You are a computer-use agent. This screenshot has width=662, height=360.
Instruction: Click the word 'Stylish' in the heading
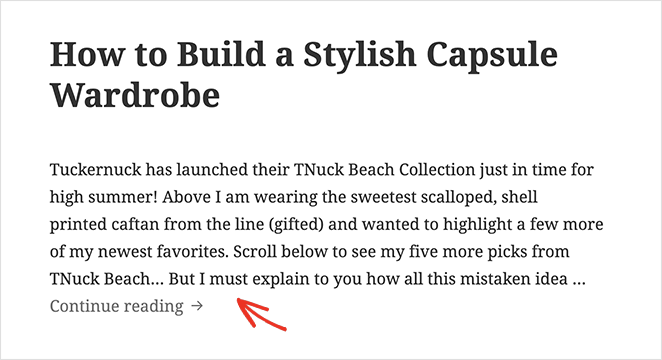(x=360, y=57)
